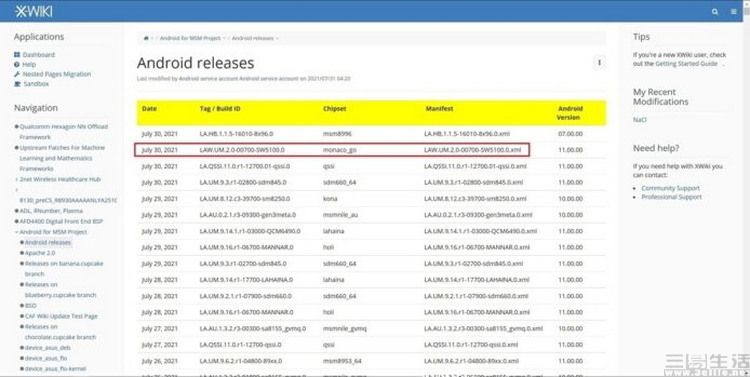Open device_asus_flo tree item
Image resolution: width=750 pixels, height=377 pixels.
46,358
